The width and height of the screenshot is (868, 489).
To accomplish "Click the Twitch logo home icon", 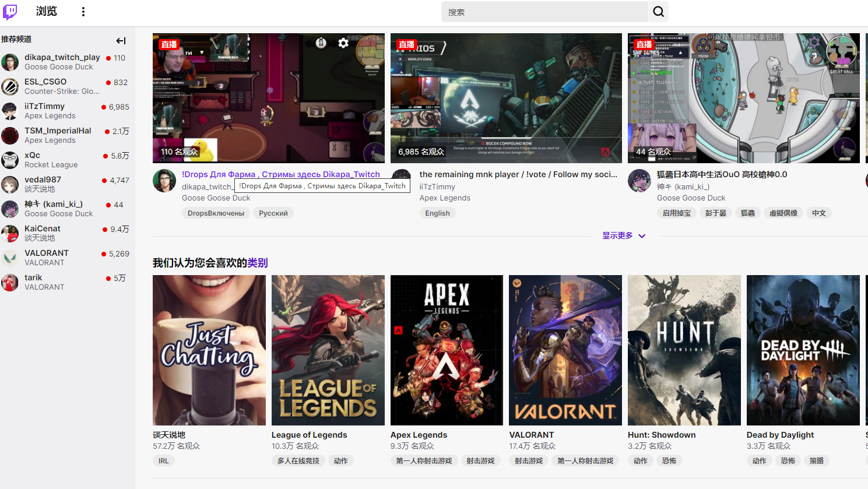I will pyautogui.click(x=10, y=12).
